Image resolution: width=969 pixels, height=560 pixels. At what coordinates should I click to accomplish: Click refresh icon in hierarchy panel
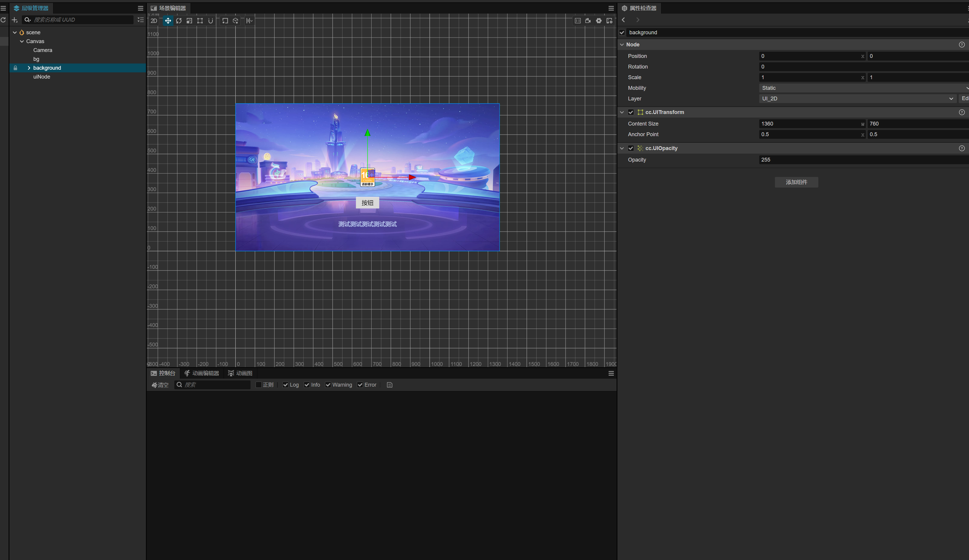click(4, 19)
